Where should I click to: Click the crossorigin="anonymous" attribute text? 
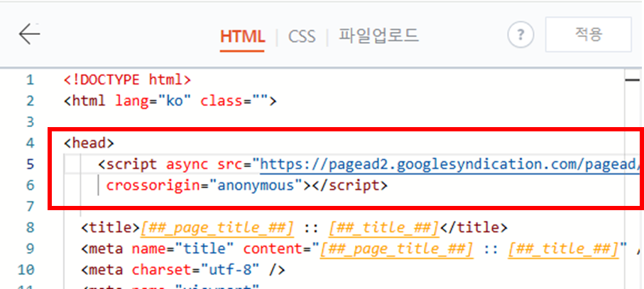coord(204,185)
